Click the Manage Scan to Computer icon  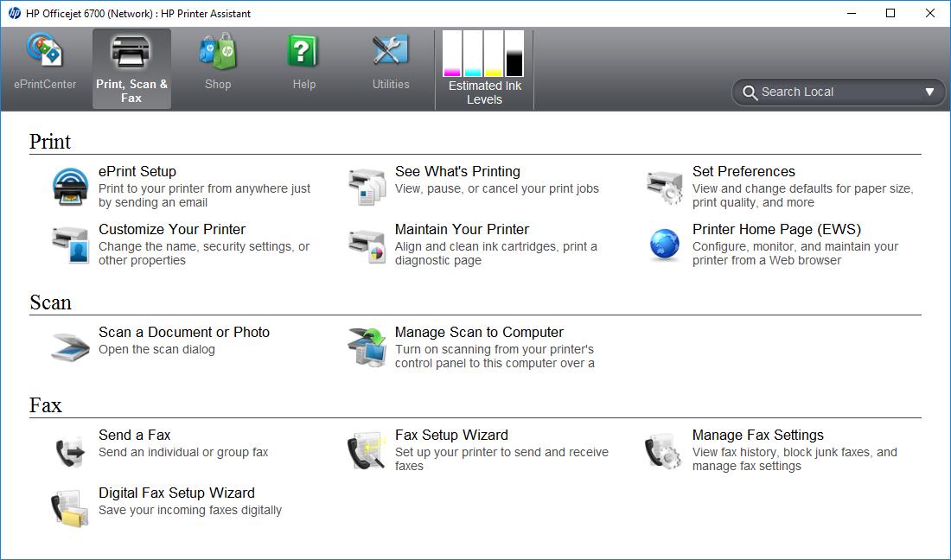(x=367, y=347)
